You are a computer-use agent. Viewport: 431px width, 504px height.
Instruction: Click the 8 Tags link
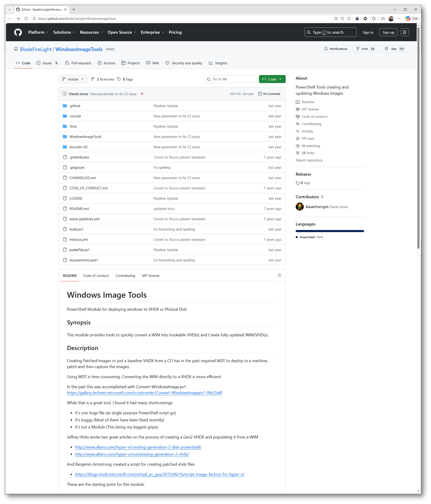pyautogui.click(x=125, y=79)
